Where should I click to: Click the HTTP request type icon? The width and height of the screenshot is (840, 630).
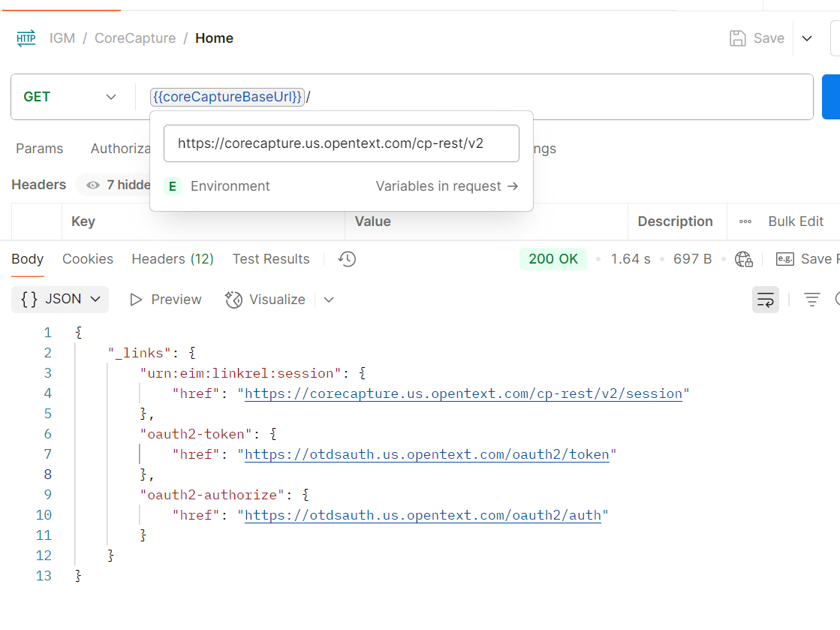[x=26, y=38]
